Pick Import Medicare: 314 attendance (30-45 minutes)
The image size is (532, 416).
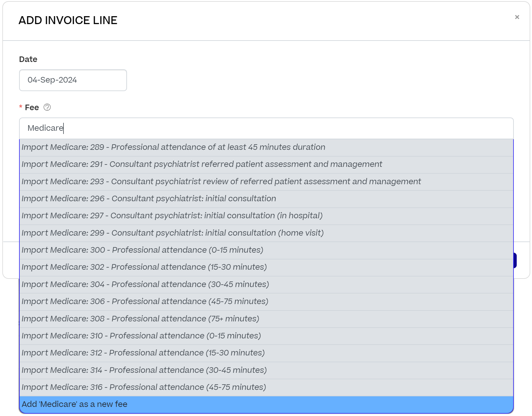266,370
